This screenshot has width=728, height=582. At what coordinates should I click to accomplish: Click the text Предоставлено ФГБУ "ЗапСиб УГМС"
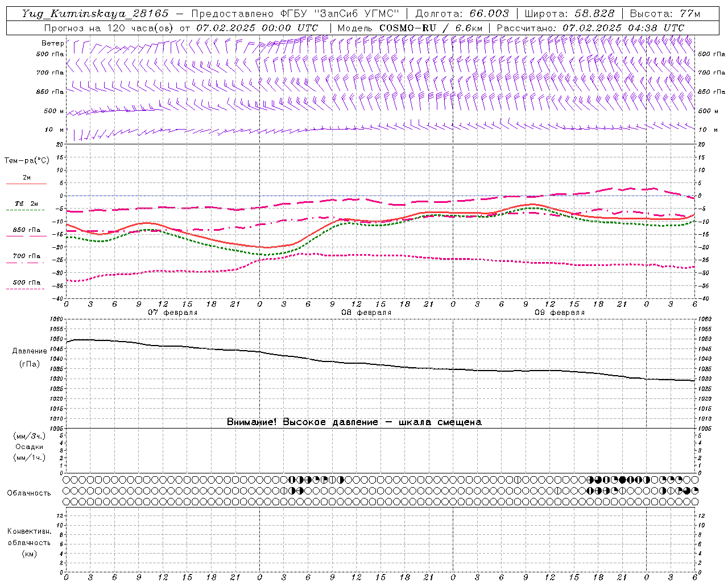295,14
